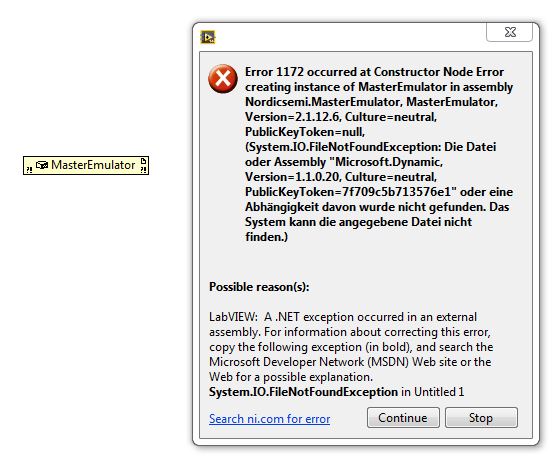This screenshot has width=553, height=460.
Task: Click the empty dialog title bar area
Action: tap(349, 37)
